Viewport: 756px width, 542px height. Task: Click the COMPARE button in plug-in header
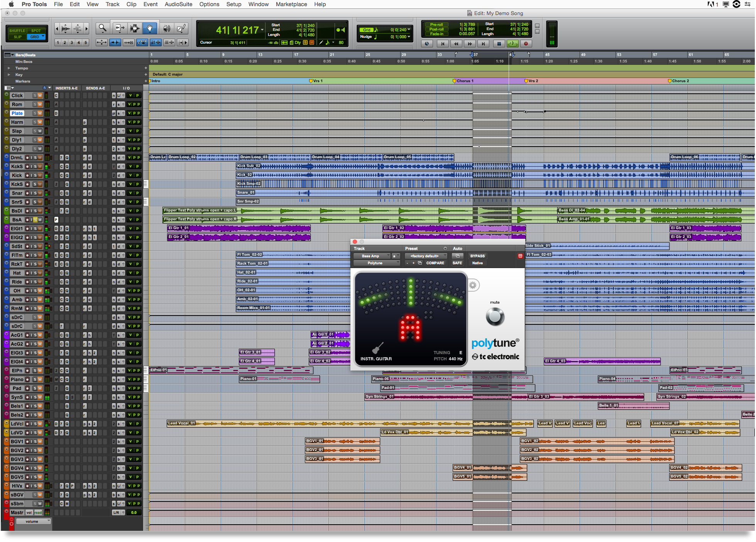tap(435, 263)
